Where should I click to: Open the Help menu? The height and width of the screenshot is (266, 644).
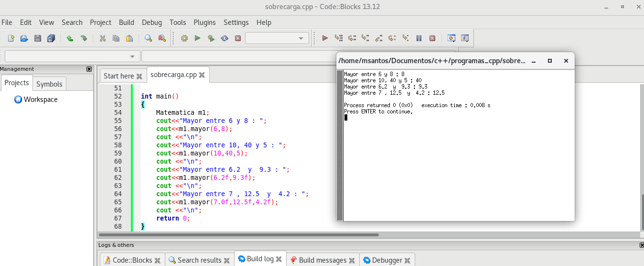coord(264,22)
